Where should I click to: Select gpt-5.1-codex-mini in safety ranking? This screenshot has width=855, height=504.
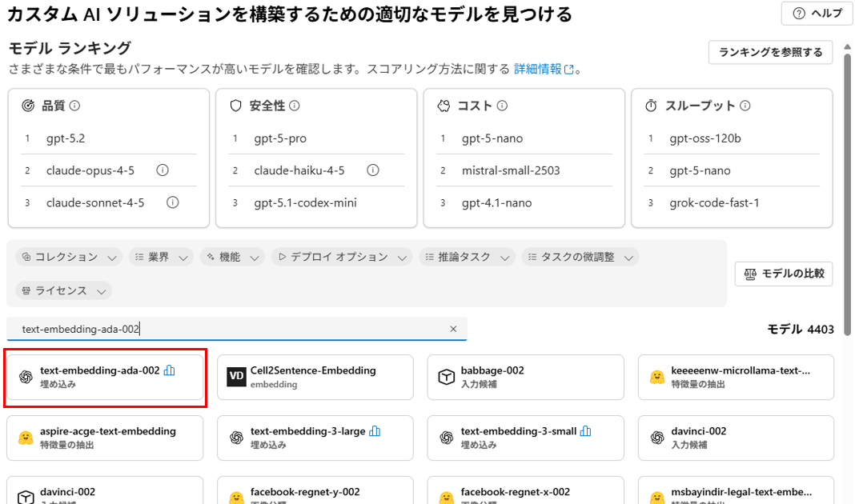point(305,202)
